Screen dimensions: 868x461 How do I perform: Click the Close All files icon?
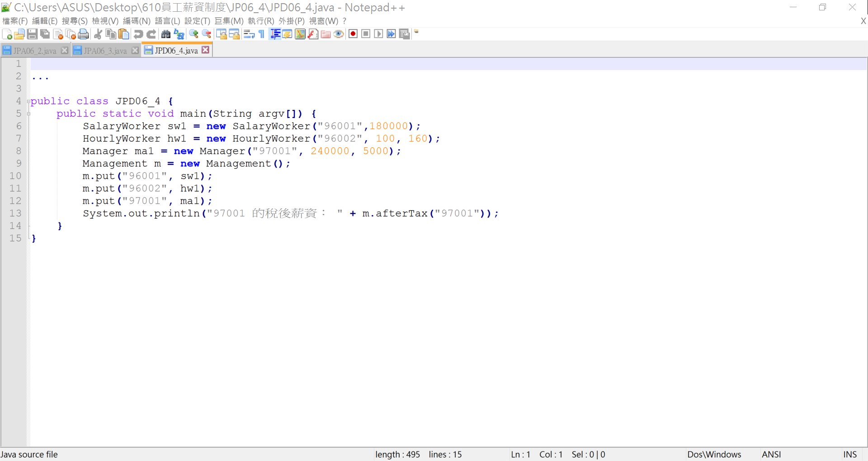(x=71, y=34)
